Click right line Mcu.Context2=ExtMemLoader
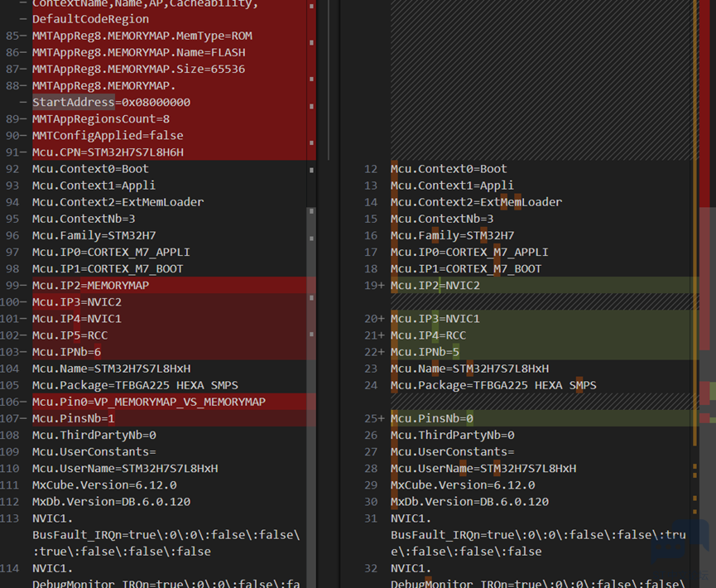Viewport: 716px width, 588px height. click(x=476, y=202)
